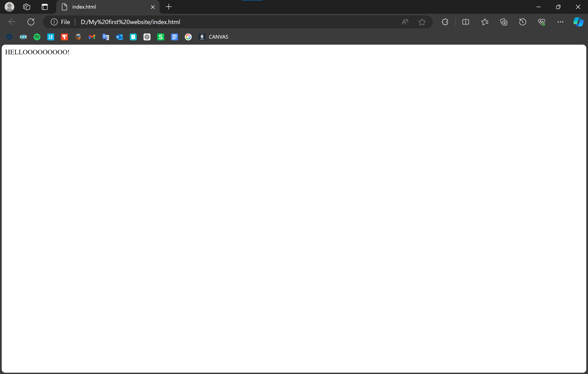Open the LR bookmark

coord(51,37)
